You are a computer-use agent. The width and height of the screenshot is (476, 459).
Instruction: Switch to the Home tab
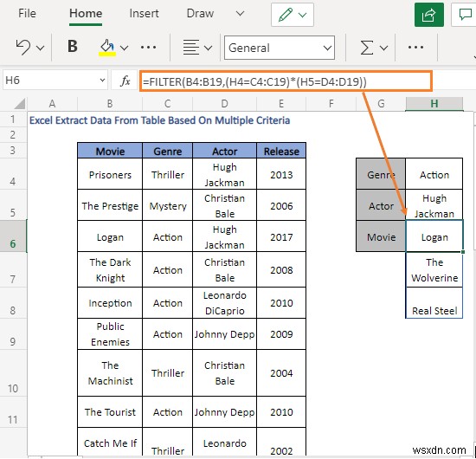[86, 13]
